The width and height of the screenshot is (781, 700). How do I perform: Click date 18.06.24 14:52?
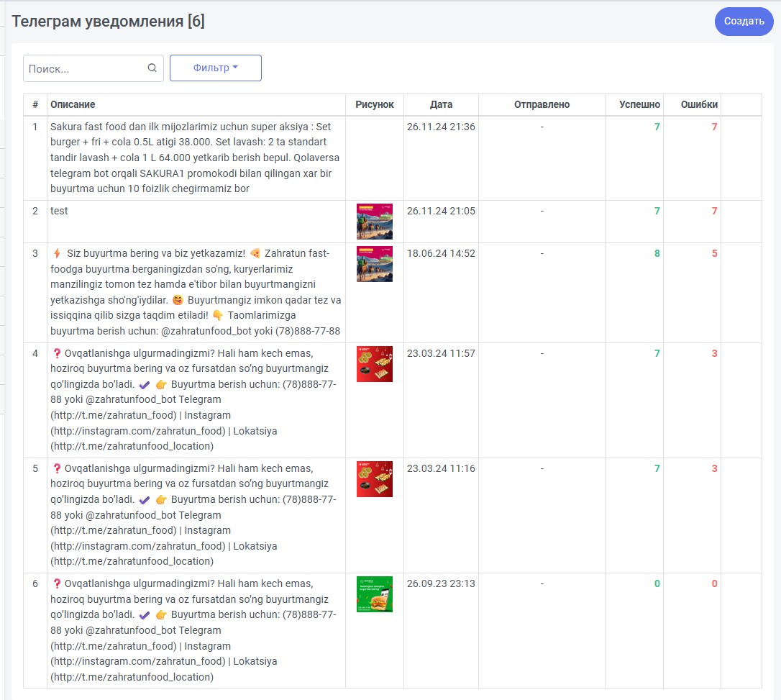(x=441, y=253)
